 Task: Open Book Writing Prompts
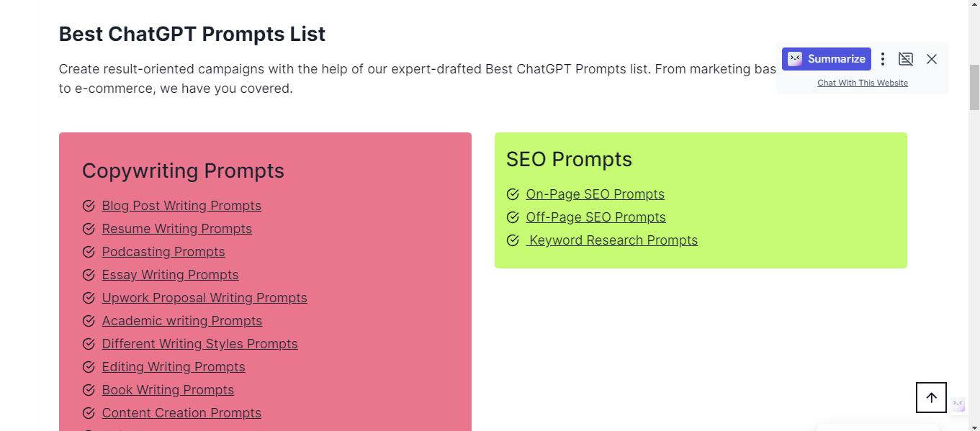click(168, 389)
